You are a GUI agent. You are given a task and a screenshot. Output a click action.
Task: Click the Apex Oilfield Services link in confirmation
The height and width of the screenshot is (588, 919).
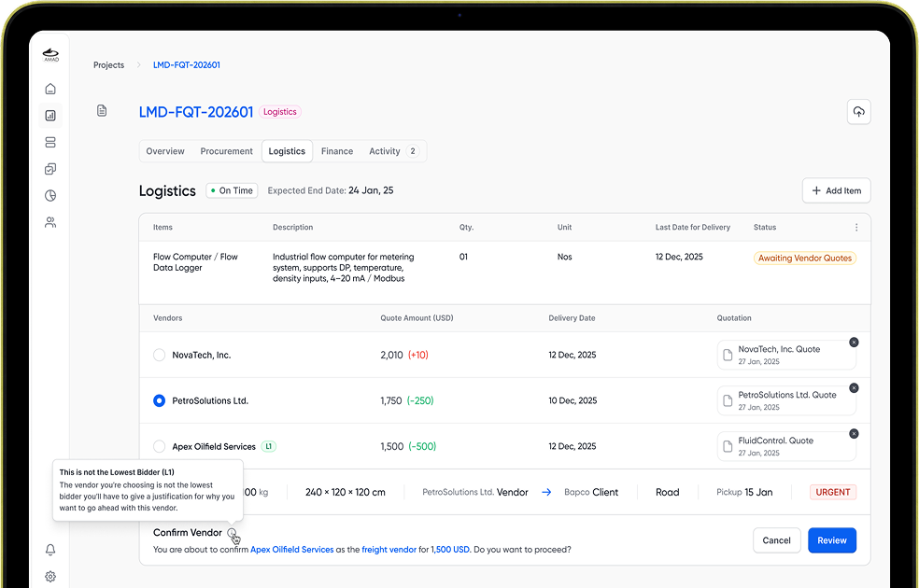click(x=292, y=550)
